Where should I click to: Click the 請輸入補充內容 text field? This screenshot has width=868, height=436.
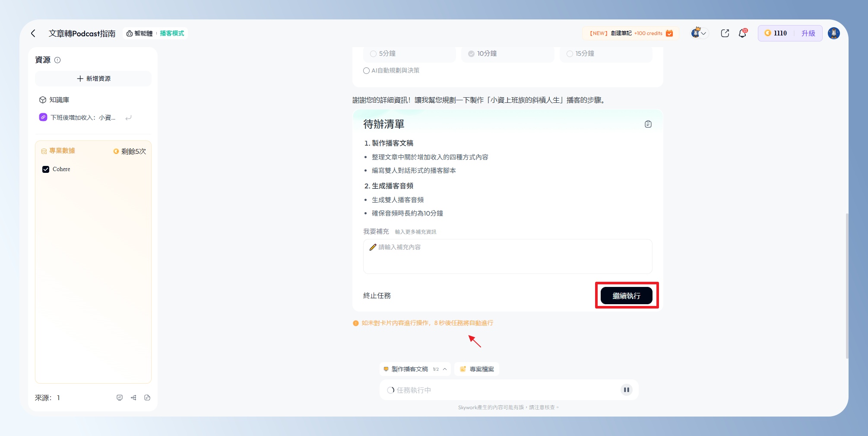[x=507, y=256]
